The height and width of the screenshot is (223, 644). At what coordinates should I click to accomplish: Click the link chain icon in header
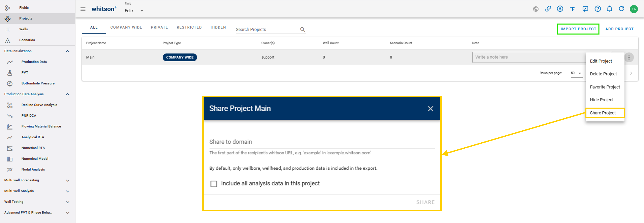pyautogui.click(x=548, y=9)
